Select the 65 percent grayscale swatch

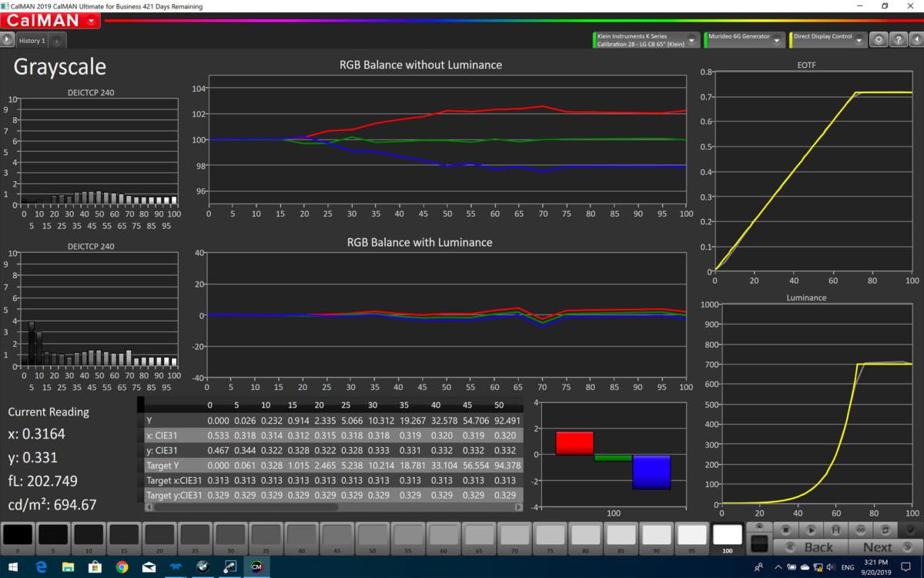(478, 538)
